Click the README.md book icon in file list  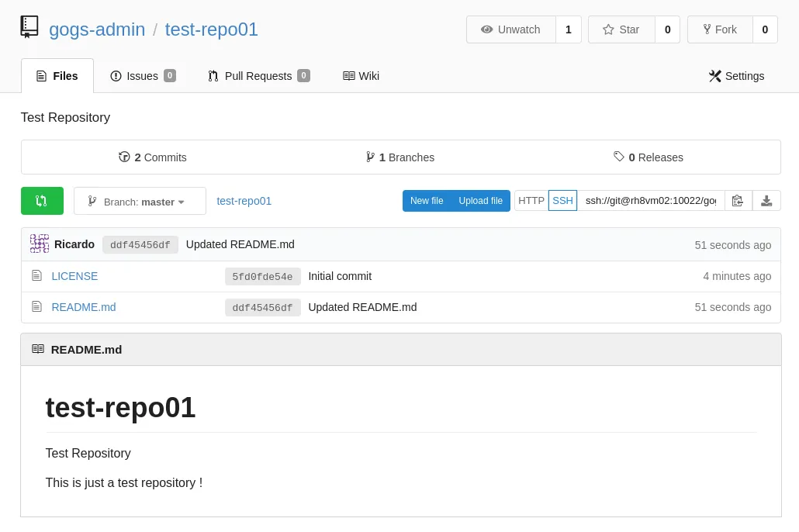[x=37, y=306]
